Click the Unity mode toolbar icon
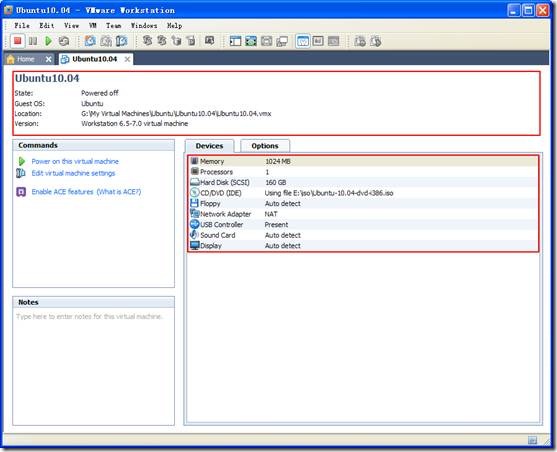 click(282, 41)
